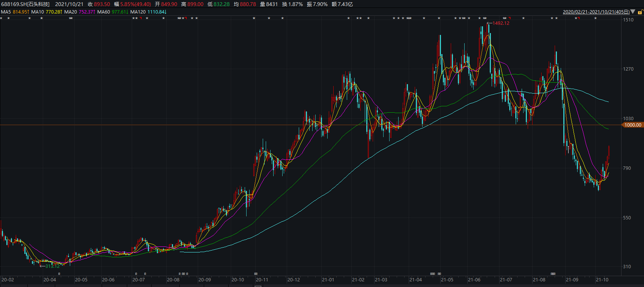Click the rightmost star event marker

point(595,18)
